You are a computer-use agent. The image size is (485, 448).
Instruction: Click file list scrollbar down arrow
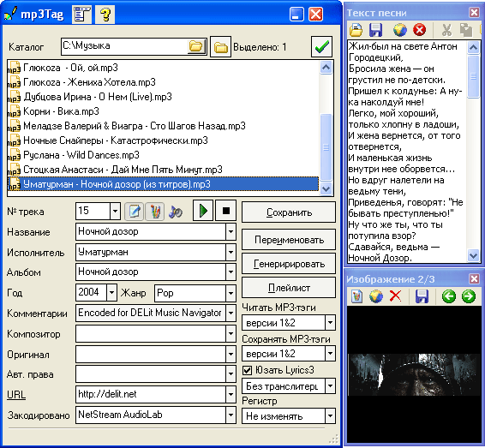(326, 188)
